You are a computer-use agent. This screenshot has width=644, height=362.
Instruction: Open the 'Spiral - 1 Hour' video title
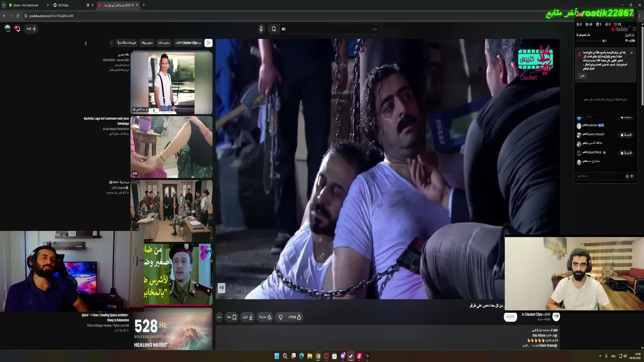pos(105,318)
